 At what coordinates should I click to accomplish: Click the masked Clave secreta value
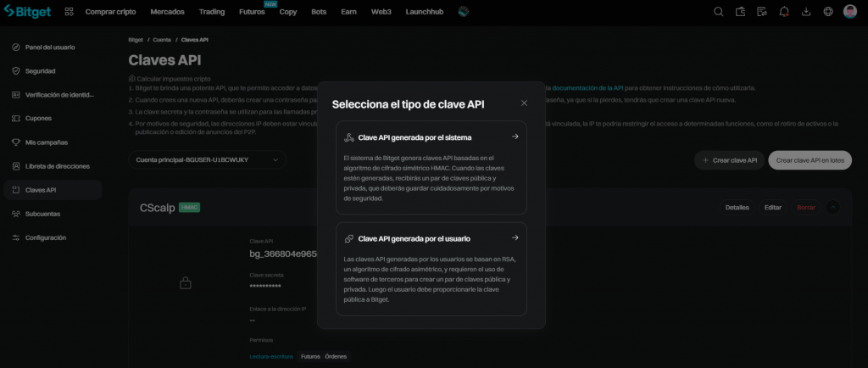(265, 286)
